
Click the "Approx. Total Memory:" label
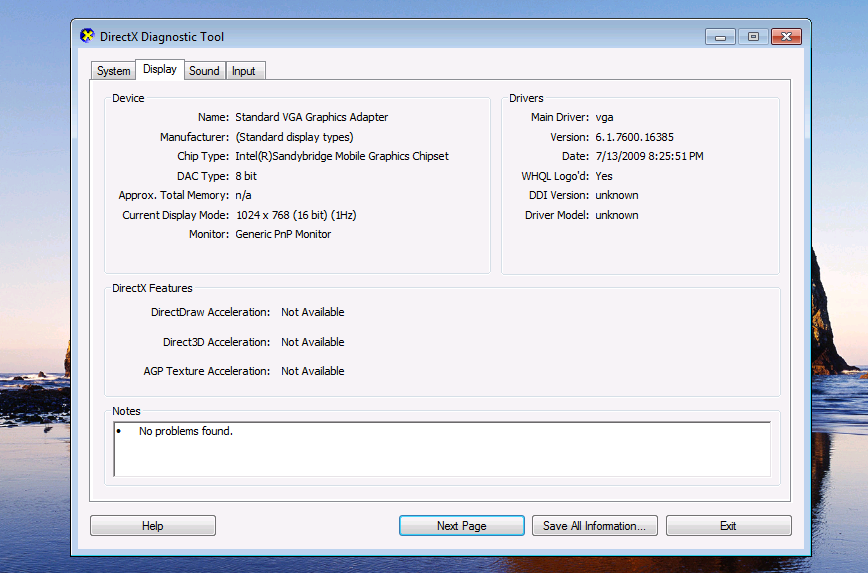174,195
